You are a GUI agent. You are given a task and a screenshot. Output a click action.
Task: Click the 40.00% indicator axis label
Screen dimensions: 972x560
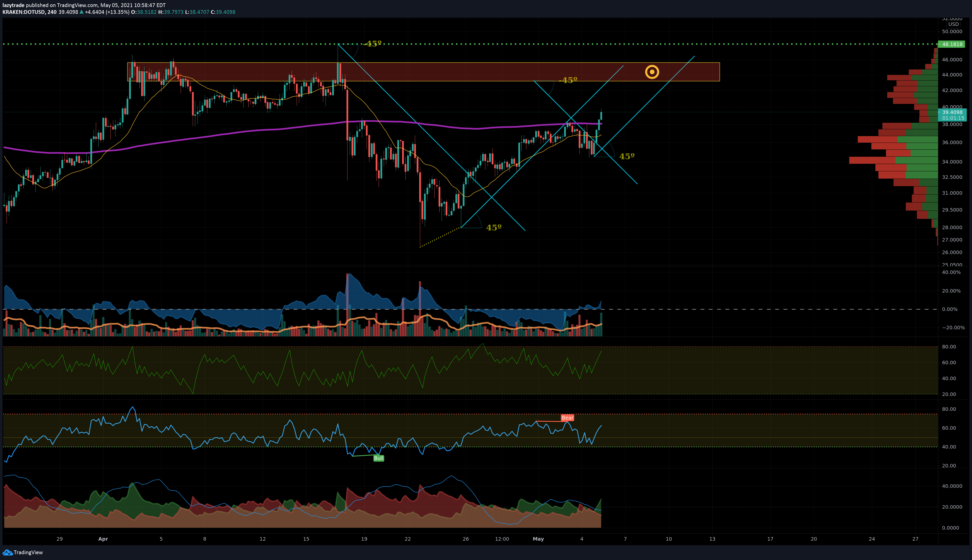pos(951,272)
